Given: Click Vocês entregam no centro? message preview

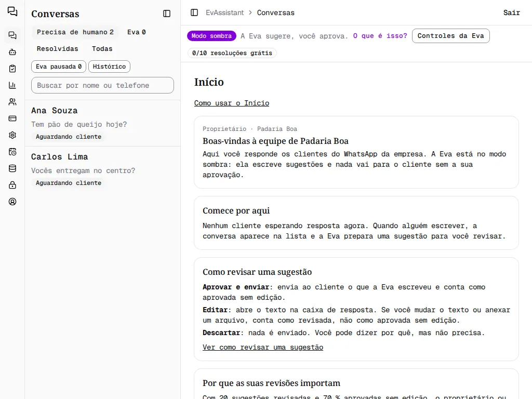Looking at the screenshot, I should (83, 170).
